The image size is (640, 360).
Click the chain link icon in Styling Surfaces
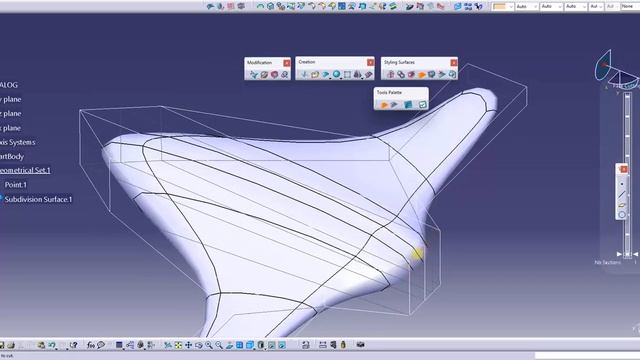[x=401, y=74]
